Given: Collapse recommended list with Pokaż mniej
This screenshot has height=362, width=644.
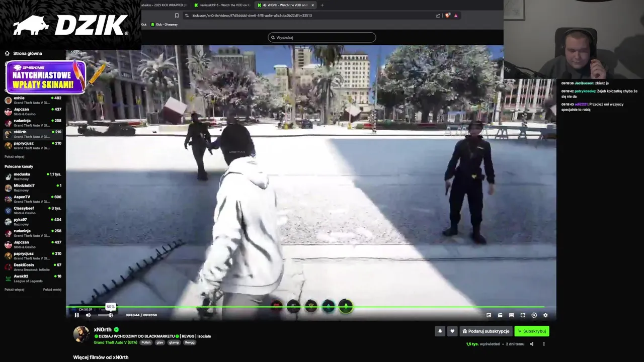Looking at the screenshot, I should point(52,290).
